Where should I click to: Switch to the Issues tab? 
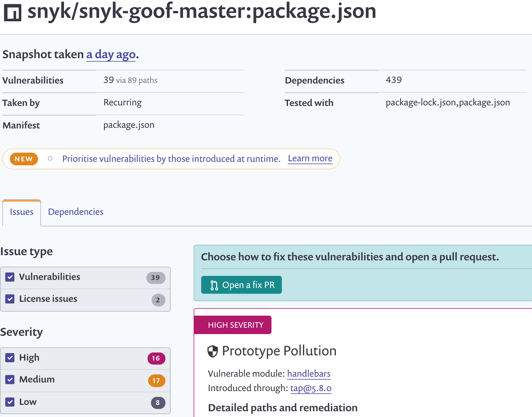pyautogui.click(x=22, y=212)
